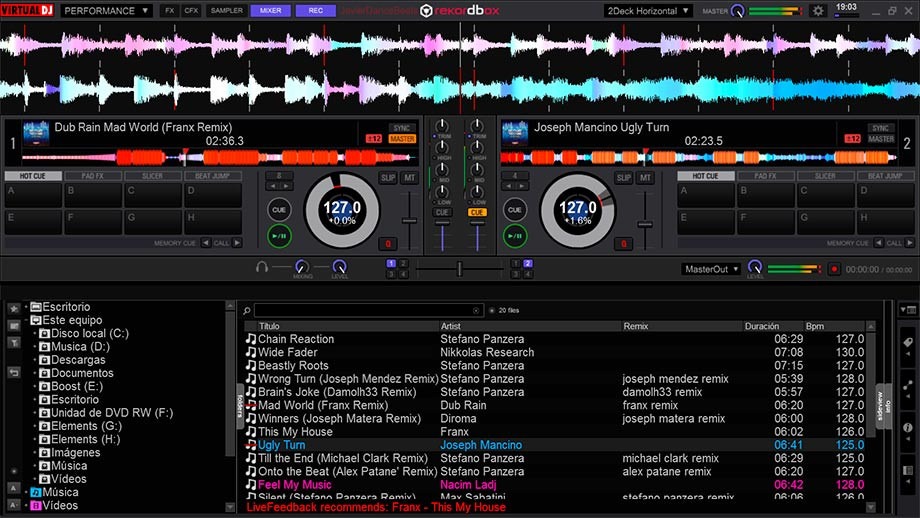920x518 pixels.
Task: Sort by the Artist column header
Action: click(530, 326)
